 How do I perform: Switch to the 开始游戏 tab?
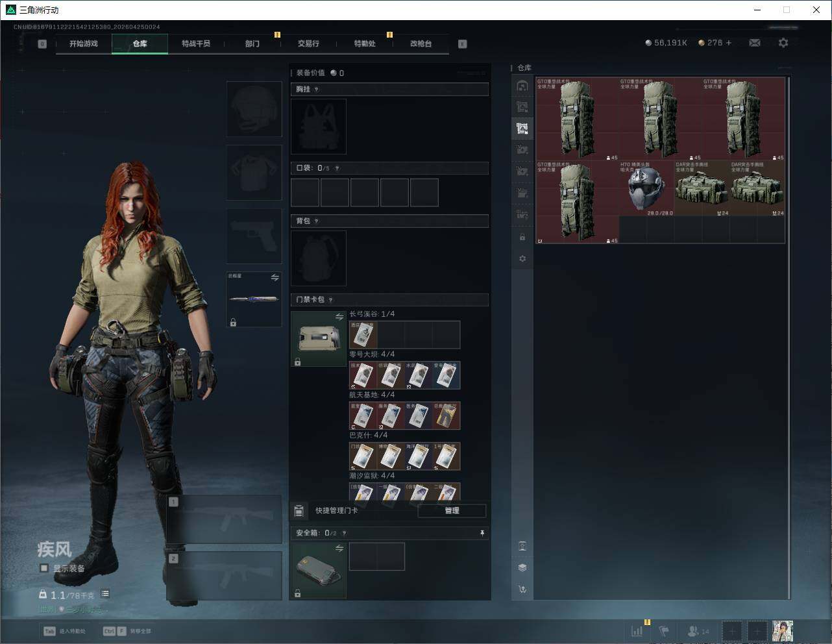coord(84,43)
